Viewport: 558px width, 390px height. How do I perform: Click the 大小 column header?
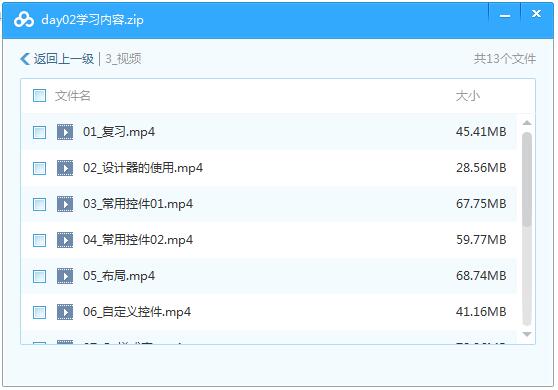click(x=468, y=96)
